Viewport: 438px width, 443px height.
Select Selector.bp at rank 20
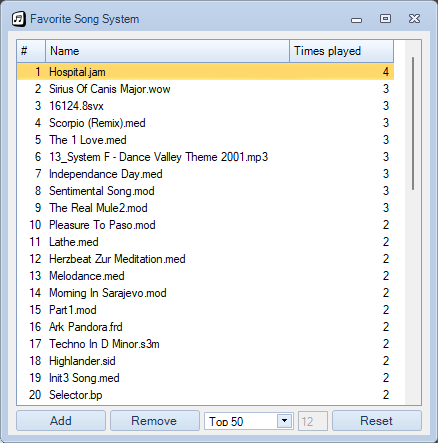pyautogui.click(x=205, y=395)
